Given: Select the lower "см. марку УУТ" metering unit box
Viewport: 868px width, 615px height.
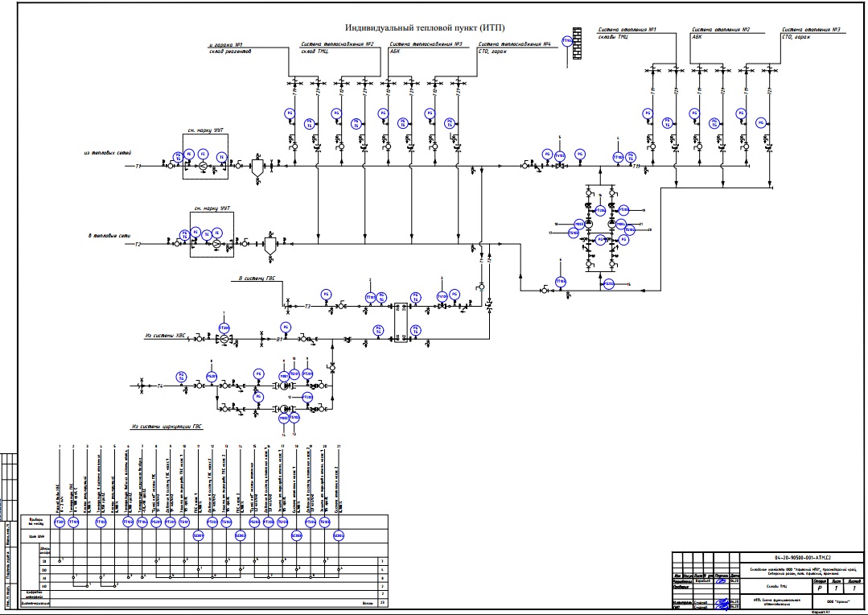Looking at the screenshot, I should point(212,234).
